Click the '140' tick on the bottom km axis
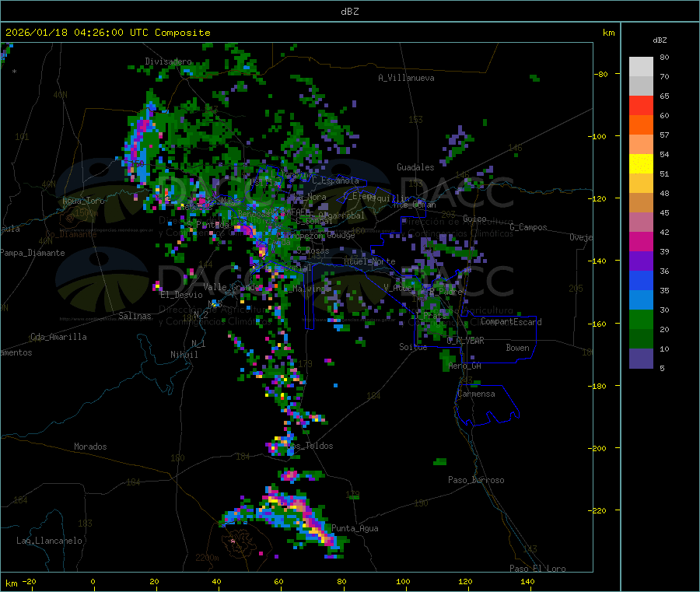The height and width of the screenshot is (592, 700). coord(527,582)
